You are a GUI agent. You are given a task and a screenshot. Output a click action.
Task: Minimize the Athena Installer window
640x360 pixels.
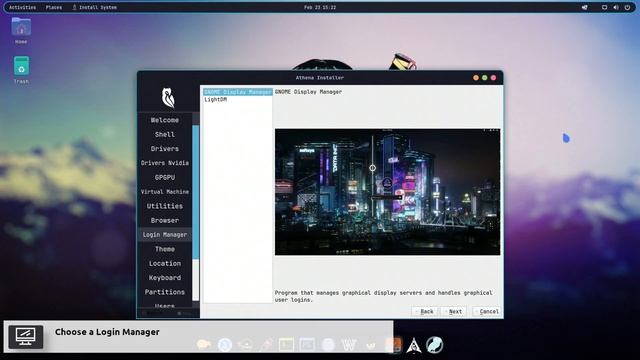click(x=476, y=78)
